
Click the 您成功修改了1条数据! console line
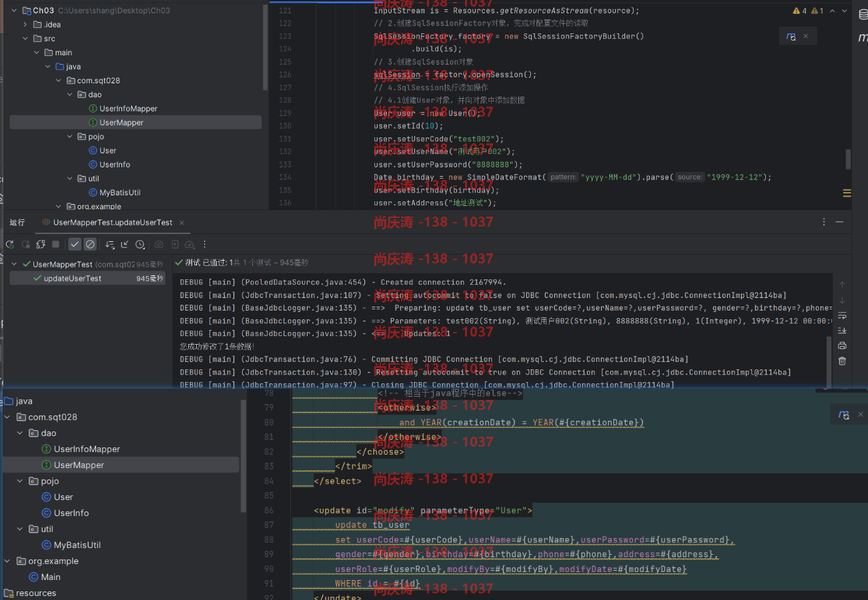218,347
